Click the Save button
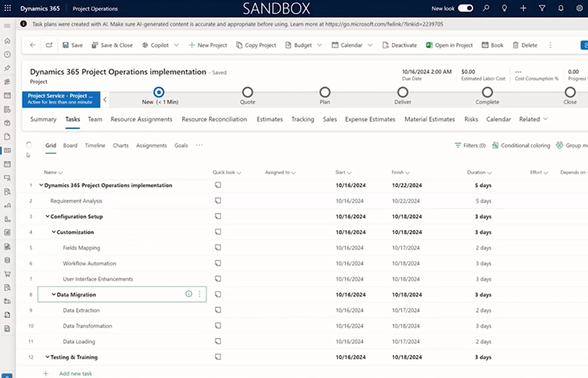This screenshot has width=588, height=378. (73, 45)
